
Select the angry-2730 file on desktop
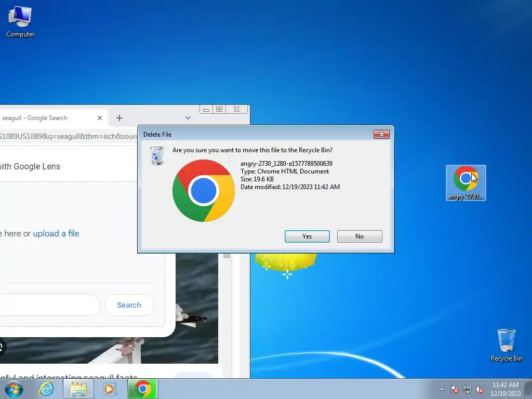click(x=466, y=183)
